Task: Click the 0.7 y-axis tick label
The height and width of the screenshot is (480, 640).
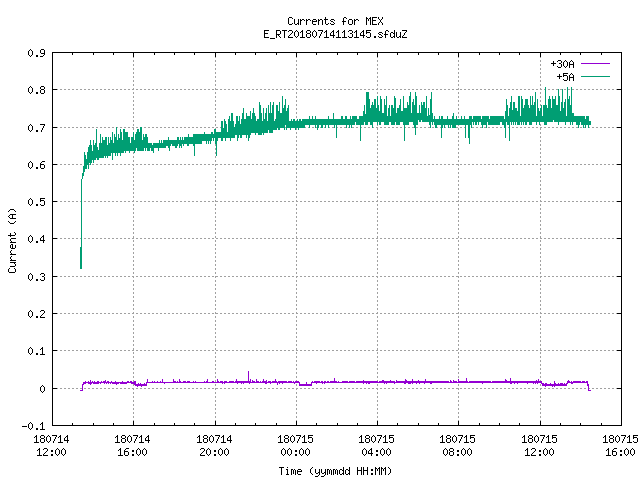Action: (x=36, y=128)
